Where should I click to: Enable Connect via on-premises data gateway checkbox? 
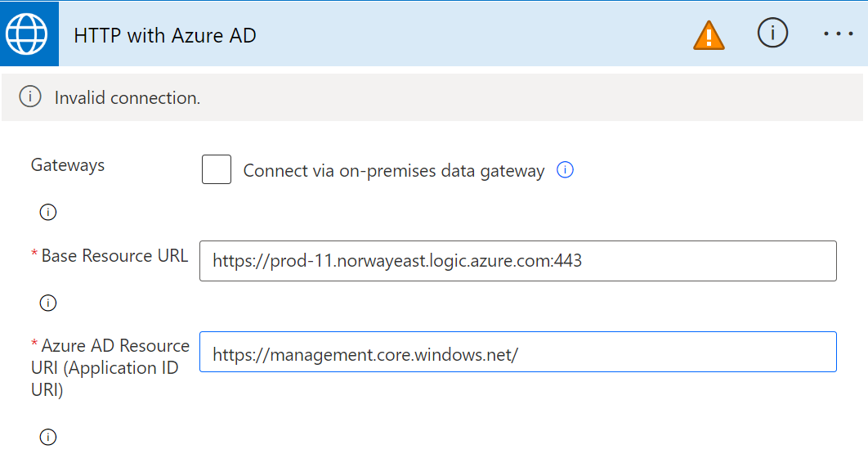(x=217, y=169)
